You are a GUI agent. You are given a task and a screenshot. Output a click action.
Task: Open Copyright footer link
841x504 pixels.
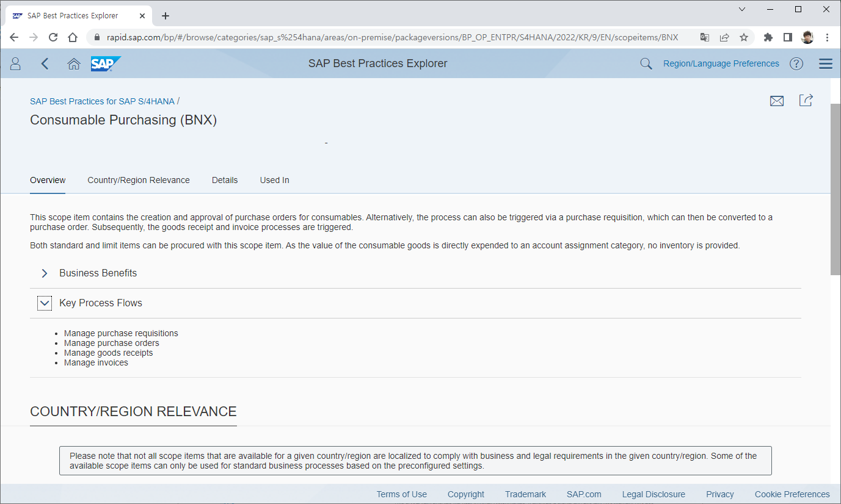(466, 494)
